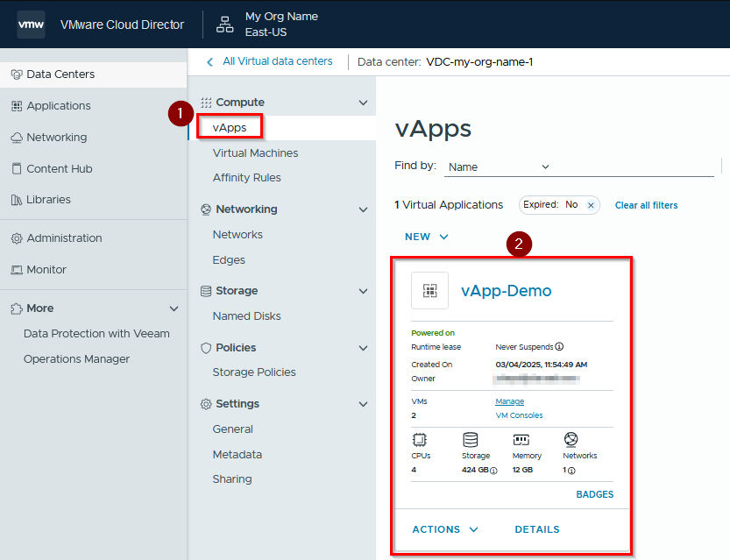
Task: Open the Find by Name dropdown
Action: click(499, 167)
